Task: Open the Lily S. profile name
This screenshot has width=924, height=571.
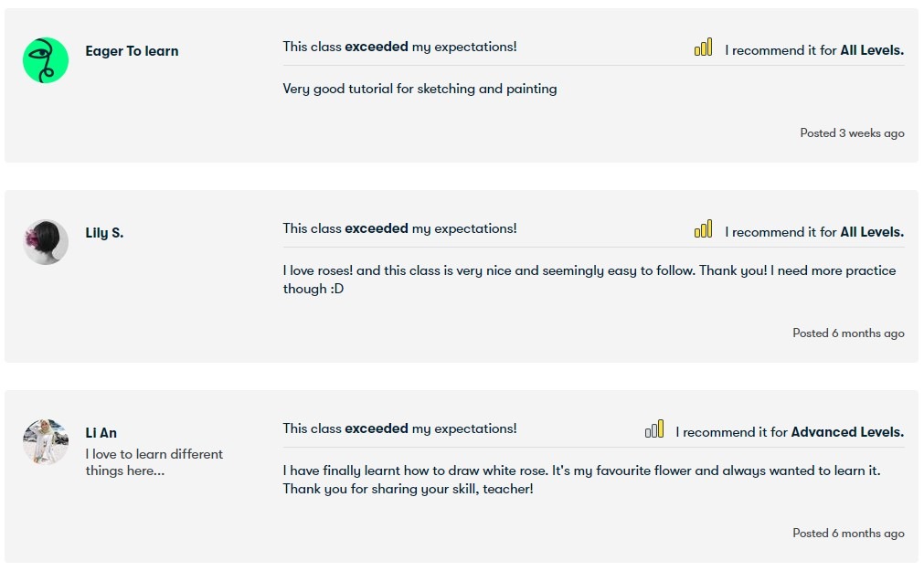Action: click(104, 233)
